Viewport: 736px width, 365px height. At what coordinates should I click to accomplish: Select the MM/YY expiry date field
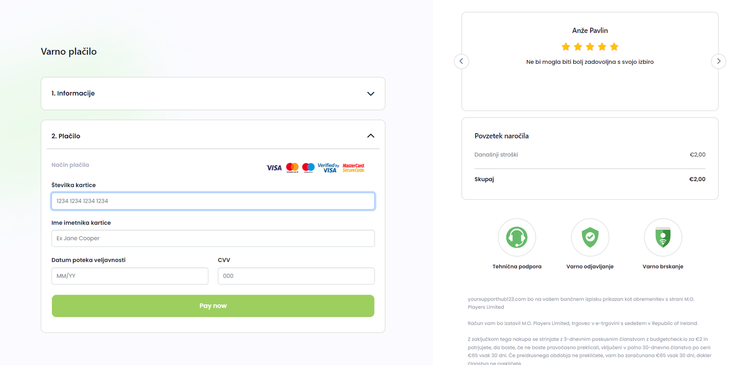coord(130,276)
